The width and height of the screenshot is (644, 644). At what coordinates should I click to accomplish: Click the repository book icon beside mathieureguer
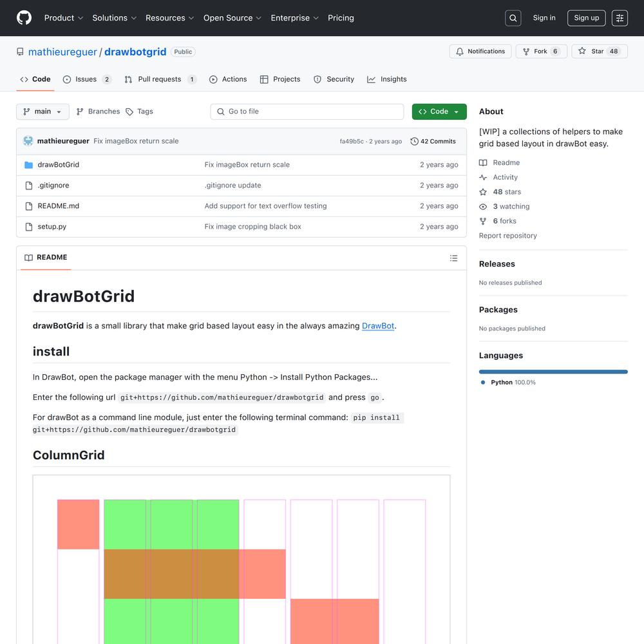(20, 52)
